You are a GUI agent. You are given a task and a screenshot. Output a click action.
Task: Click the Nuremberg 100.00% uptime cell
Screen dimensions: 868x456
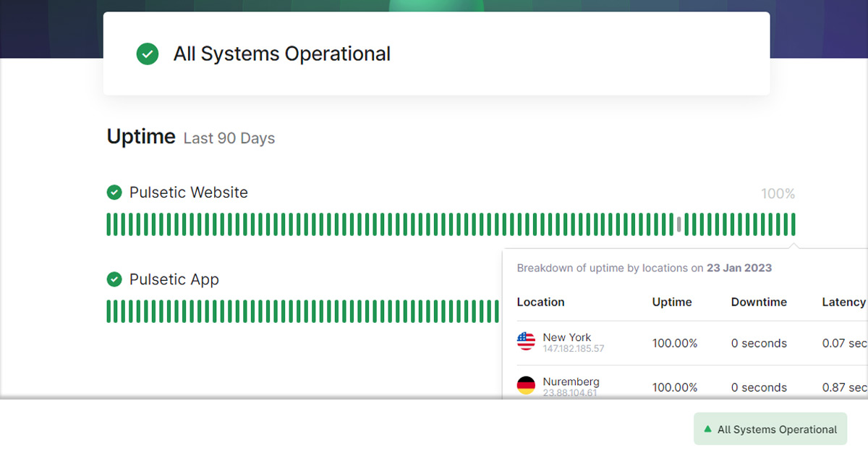(x=675, y=387)
